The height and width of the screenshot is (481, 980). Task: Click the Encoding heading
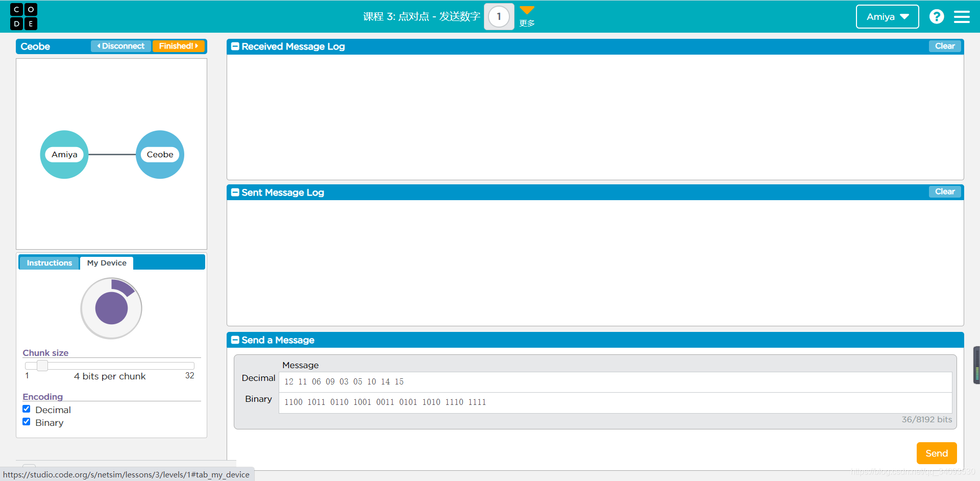click(x=42, y=397)
